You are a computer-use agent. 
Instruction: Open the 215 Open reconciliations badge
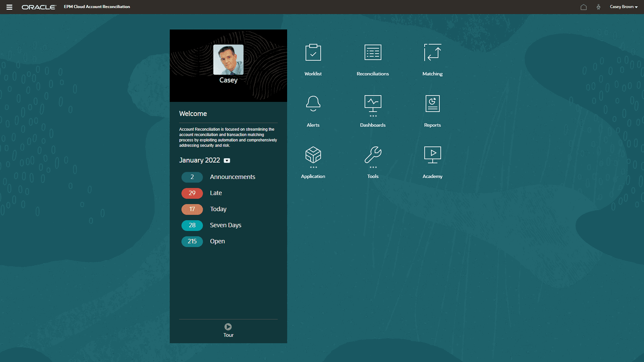(192, 241)
